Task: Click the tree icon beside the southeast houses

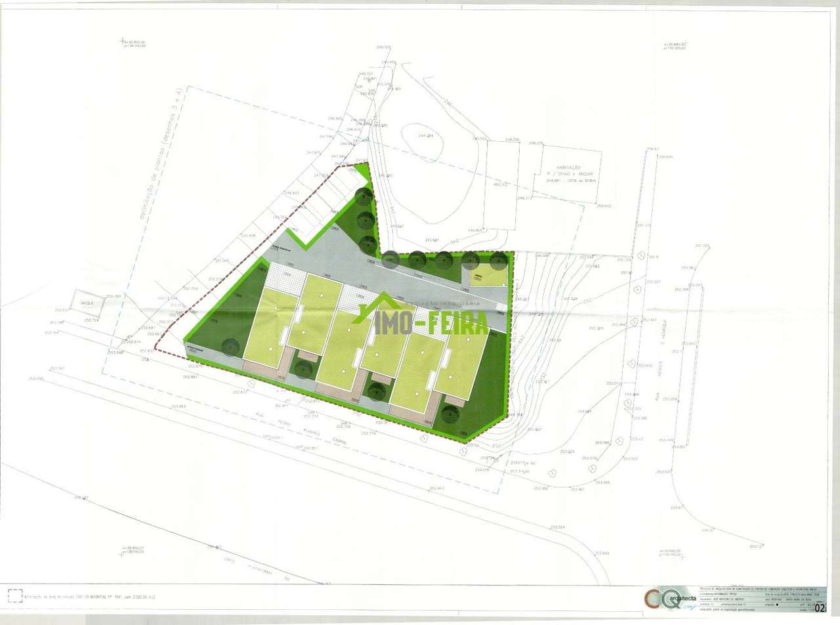Action: coord(451,414)
